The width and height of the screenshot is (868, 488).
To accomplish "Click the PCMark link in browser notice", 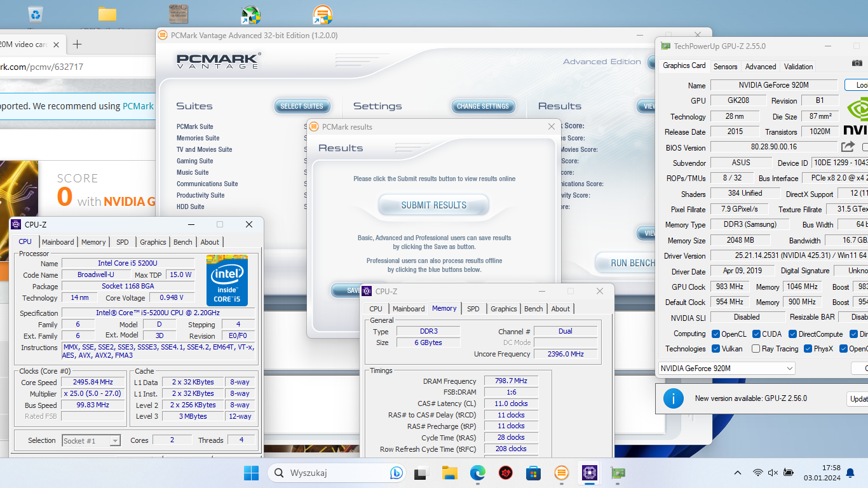I will tap(138, 106).
